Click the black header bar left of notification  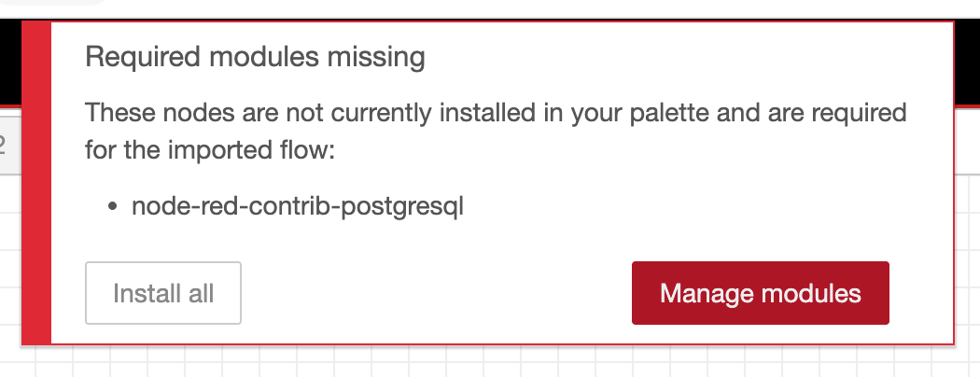(x=10, y=62)
